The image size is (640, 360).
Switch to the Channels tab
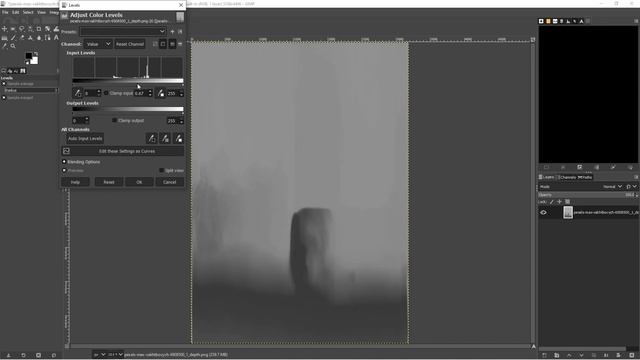click(x=567, y=177)
